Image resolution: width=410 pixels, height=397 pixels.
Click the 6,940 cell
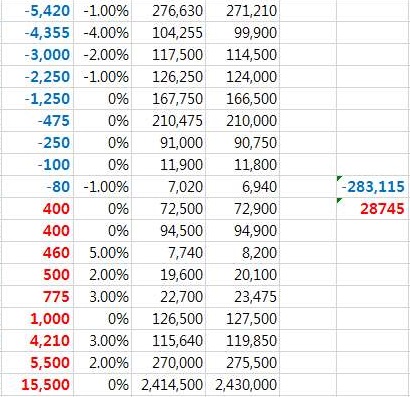click(242, 187)
